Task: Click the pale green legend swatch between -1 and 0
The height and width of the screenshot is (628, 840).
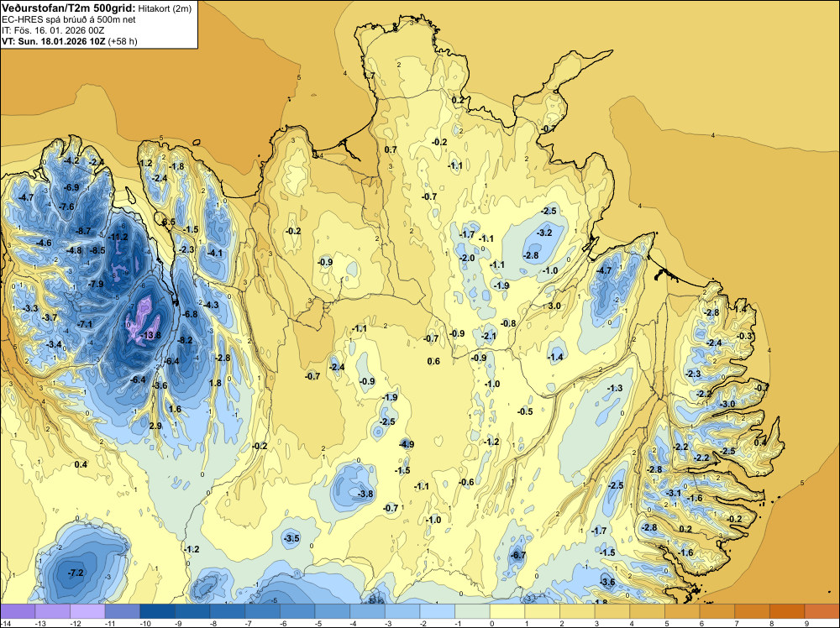Action: (472, 611)
